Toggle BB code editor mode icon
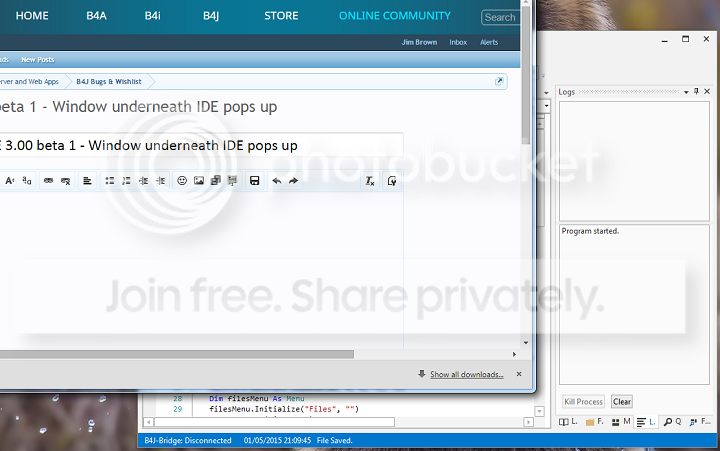The height and width of the screenshot is (451, 720). tap(392, 181)
